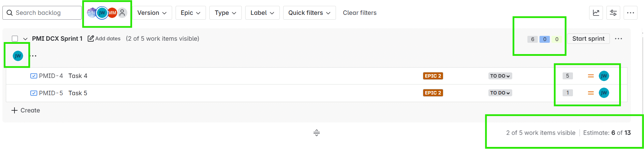Image resolution: width=644 pixels, height=149 pixels.
Task: Select the unassigned person avatar filter
Action: [x=122, y=13]
